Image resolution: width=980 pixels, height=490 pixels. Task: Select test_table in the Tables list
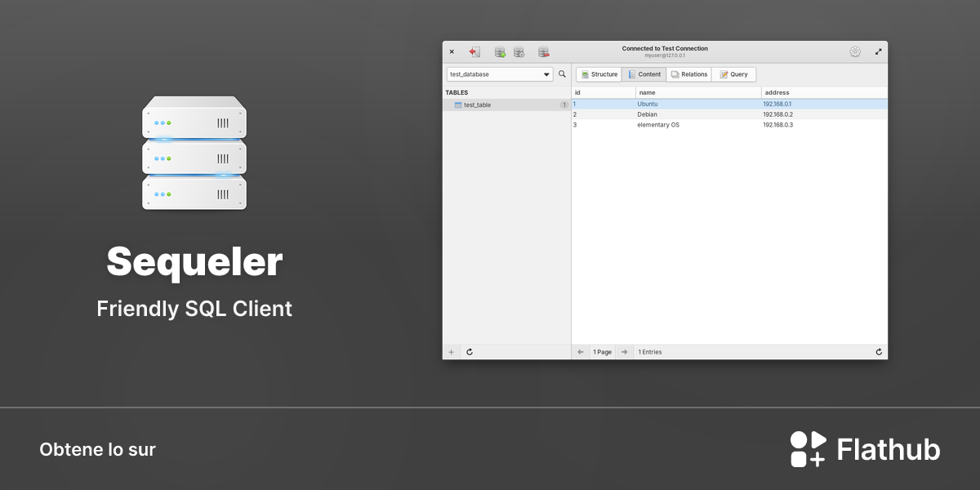(x=506, y=105)
